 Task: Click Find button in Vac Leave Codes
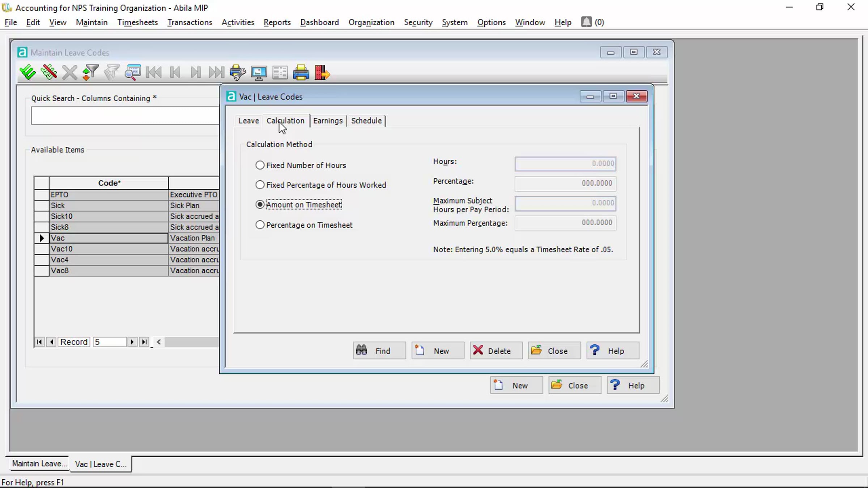point(379,351)
